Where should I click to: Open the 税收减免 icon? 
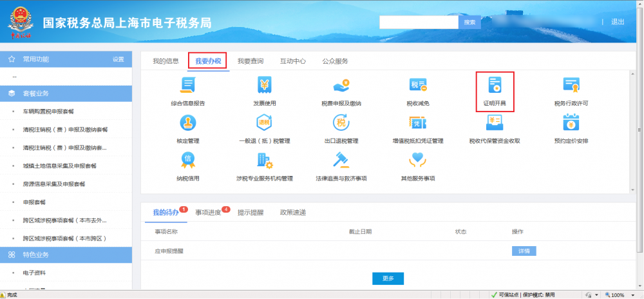tap(418, 85)
